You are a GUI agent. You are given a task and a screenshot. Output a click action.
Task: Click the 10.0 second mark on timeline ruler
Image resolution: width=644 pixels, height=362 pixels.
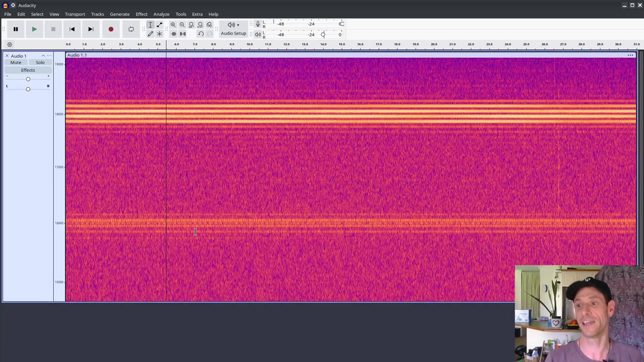(x=250, y=44)
